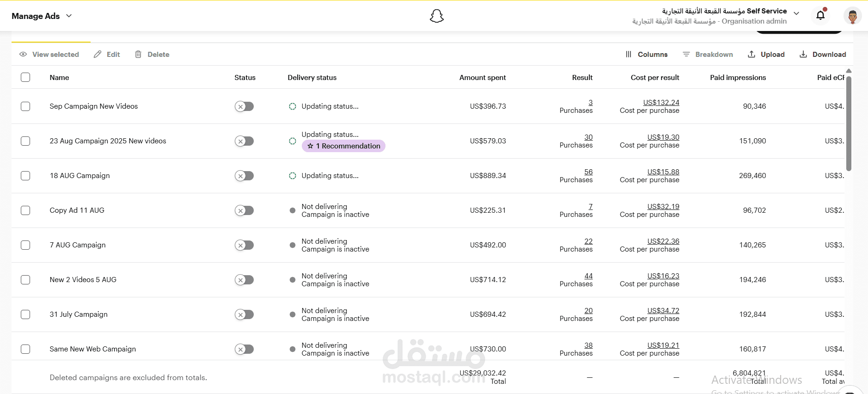Screen dimensions: 868x394
Task: Click the Upload icon
Action: coord(752,55)
